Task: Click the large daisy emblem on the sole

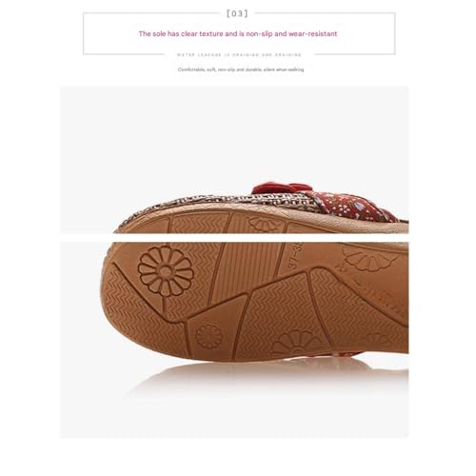Action: tap(166, 270)
